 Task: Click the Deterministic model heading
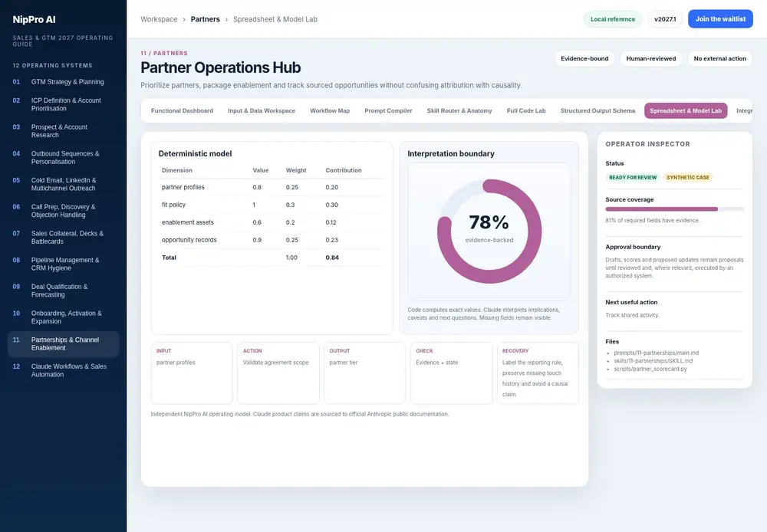click(195, 153)
